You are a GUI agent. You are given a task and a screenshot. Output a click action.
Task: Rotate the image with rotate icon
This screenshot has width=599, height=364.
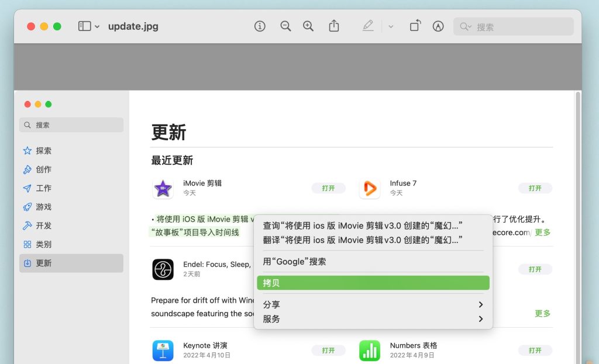point(415,26)
